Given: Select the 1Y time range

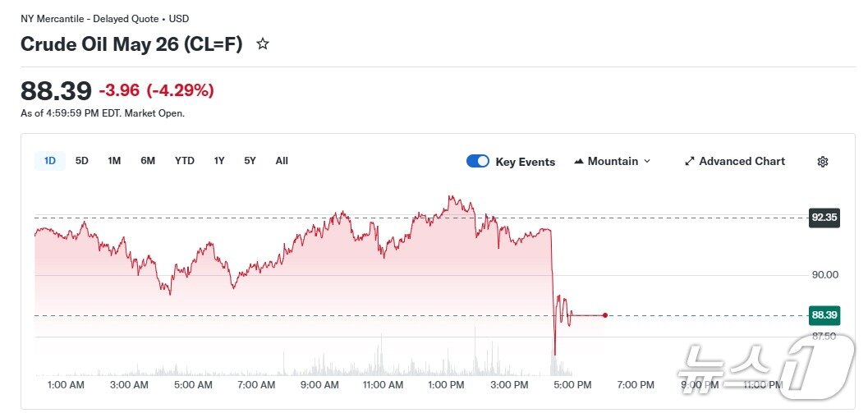Looking at the screenshot, I should point(219,161).
